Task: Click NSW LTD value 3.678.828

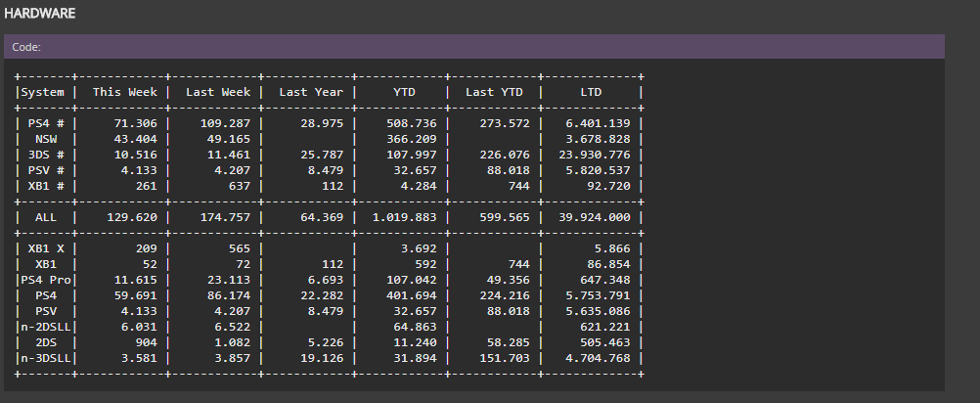Action: pyautogui.click(x=598, y=139)
